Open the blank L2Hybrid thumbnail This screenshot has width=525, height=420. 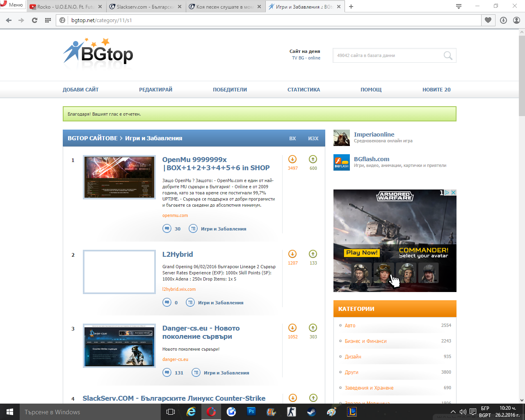(x=119, y=272)
